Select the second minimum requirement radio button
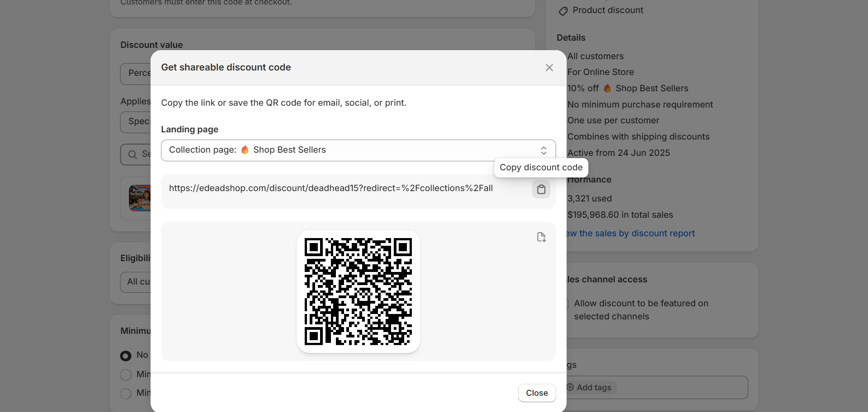 [x=126, y=375]
